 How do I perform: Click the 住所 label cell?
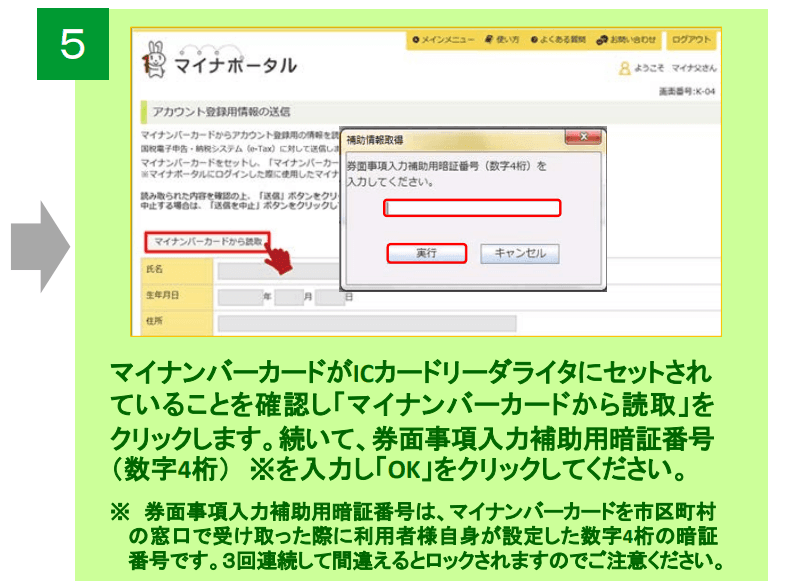(177, 322)
